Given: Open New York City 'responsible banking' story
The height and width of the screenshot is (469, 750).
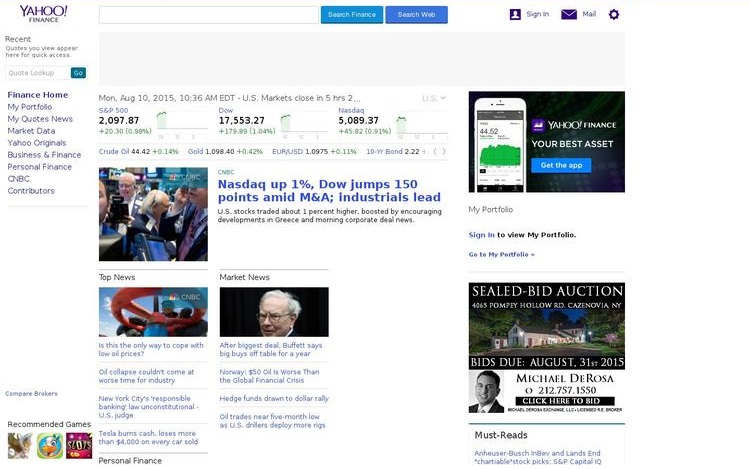Looking at the screenshot, I should tap(149, 407).
